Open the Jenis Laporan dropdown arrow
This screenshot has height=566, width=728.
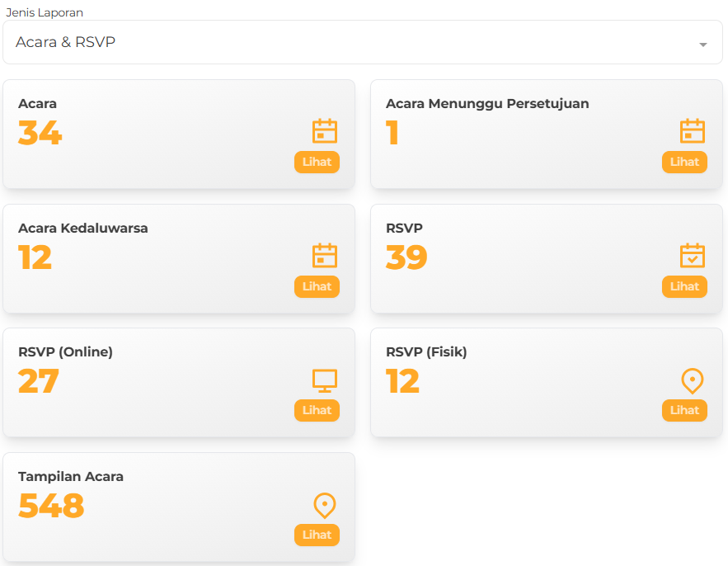[x=703, y=45]
